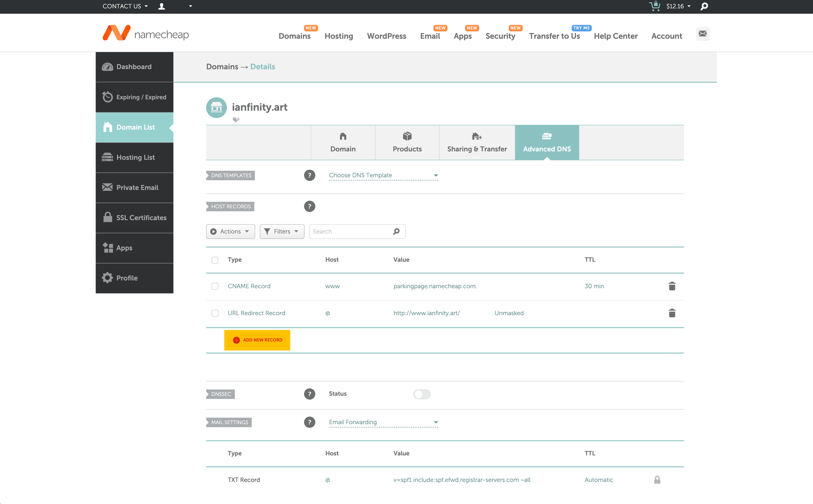
Task: Click the Automatic TTL on TXT Record
Action: [x=599, y=480]
